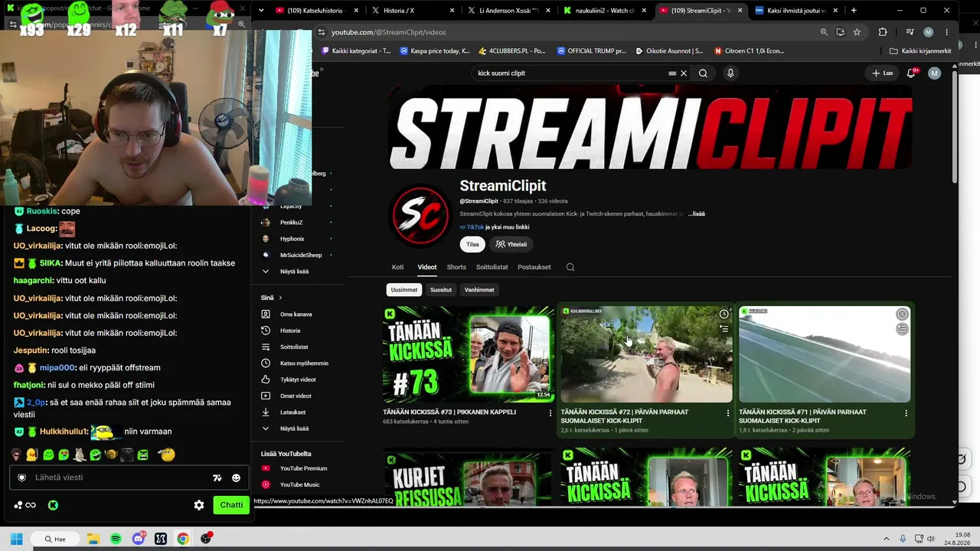Open YouTube keyboard icon in search box

pos(672,73)
